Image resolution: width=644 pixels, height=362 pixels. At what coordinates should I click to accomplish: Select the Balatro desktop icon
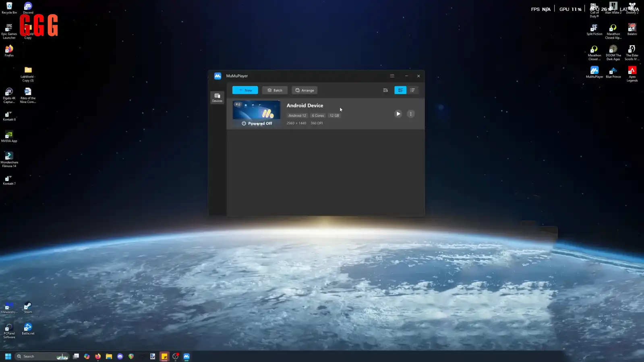[x=632, y=30]
